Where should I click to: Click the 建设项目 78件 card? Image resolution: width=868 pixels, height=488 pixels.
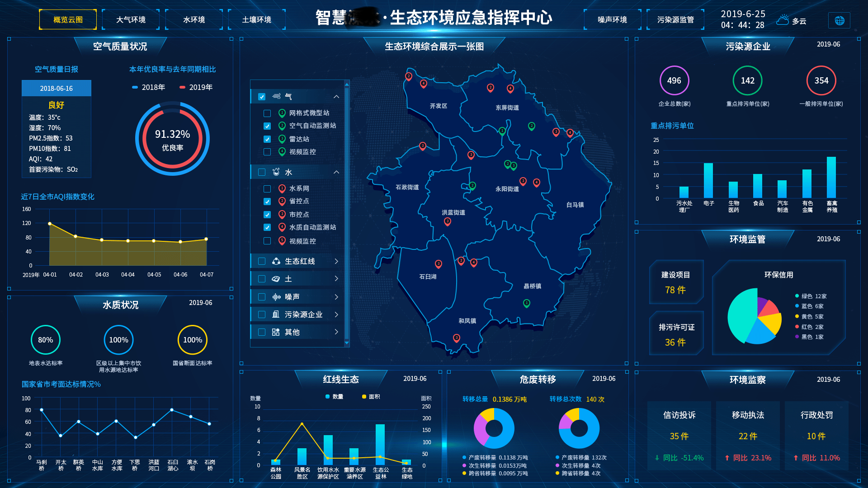point(676,282)
